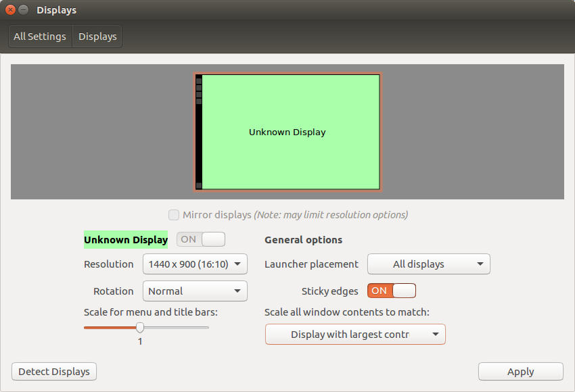Image resolution: width=575 pixels, height=392 pixels.
Task: Select the Unknown Display monitor preview
Action: (287, 132)
